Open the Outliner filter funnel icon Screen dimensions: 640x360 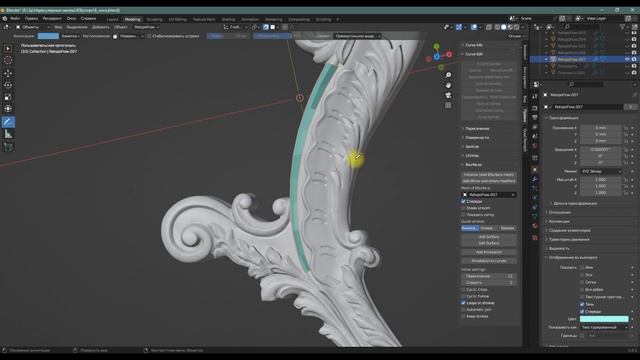(622, 27)
